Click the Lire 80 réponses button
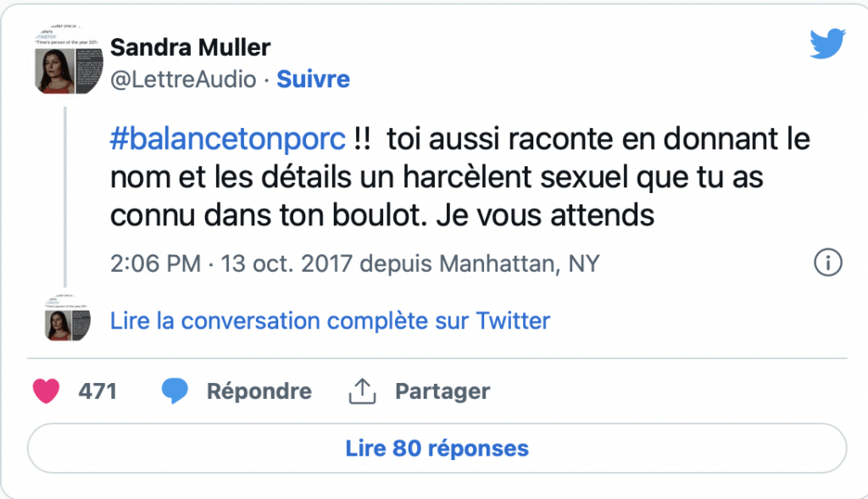 437,448
